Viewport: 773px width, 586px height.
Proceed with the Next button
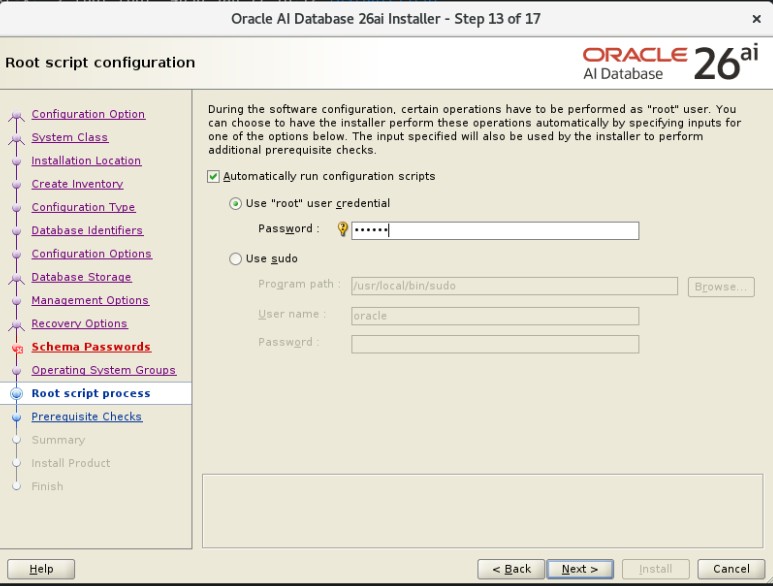580,569
